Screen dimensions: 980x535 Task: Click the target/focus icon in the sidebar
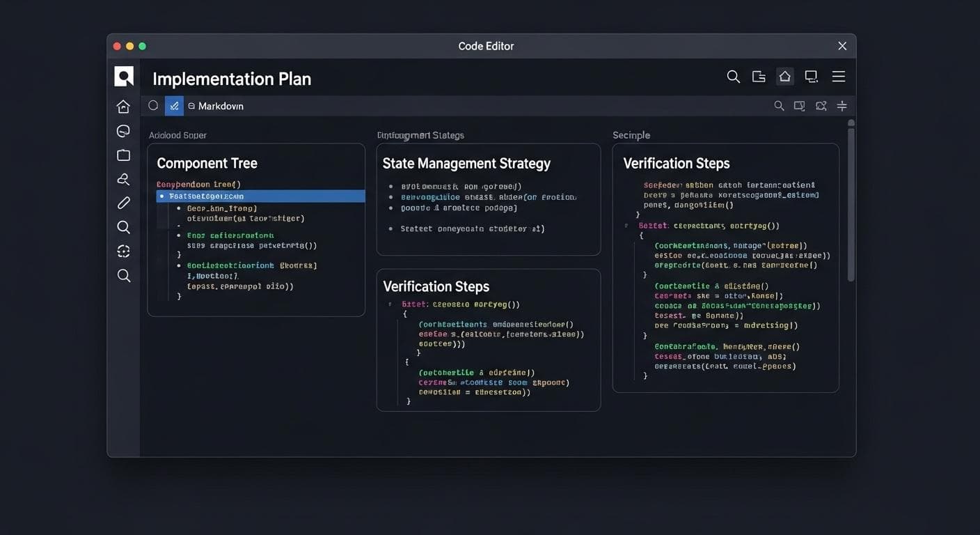(x=123, y=251)
